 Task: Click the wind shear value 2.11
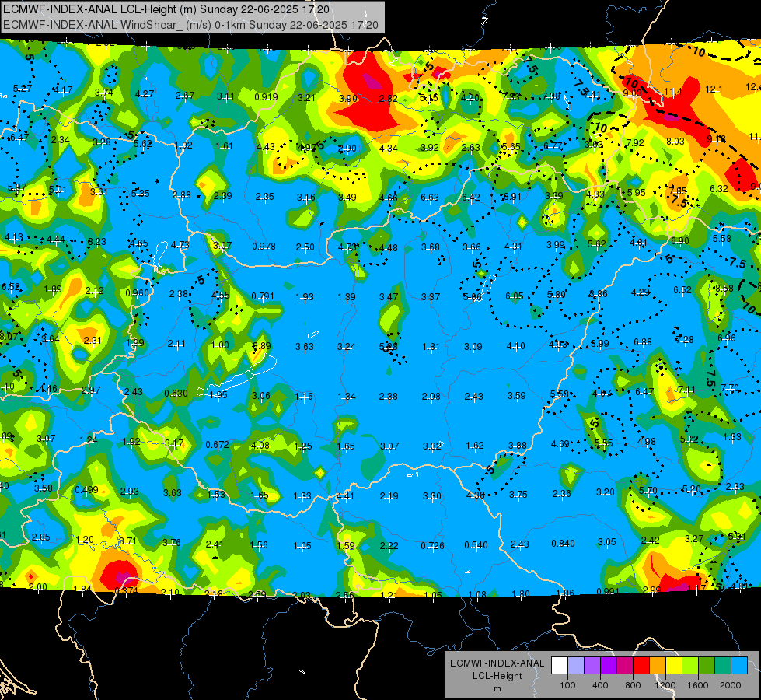176,344
